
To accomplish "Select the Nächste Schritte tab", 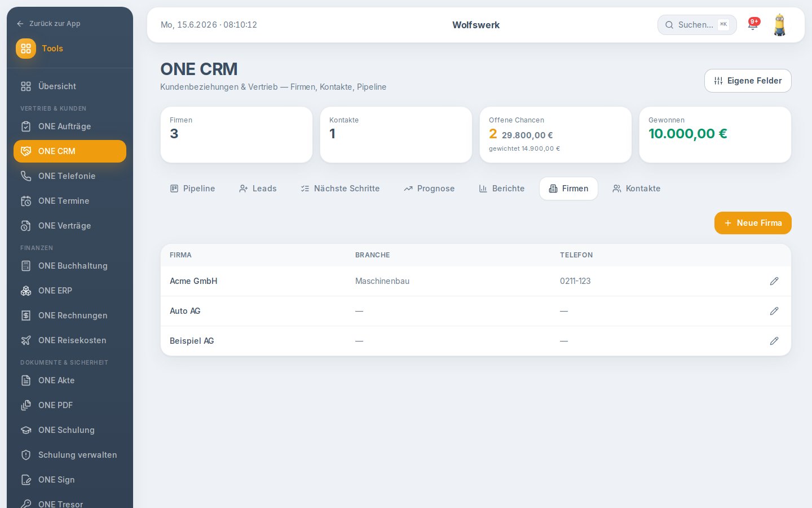I will pyautogui.click(x=340, y=189).
